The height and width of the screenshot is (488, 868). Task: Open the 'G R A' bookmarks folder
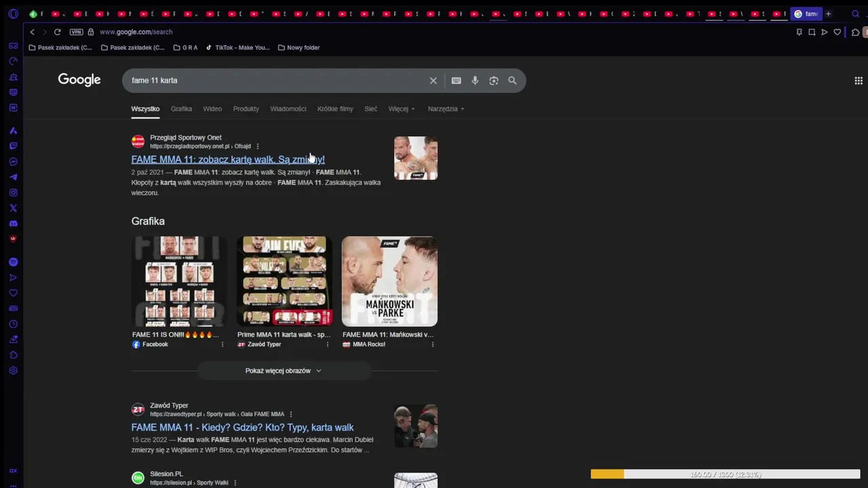point(185,47)
